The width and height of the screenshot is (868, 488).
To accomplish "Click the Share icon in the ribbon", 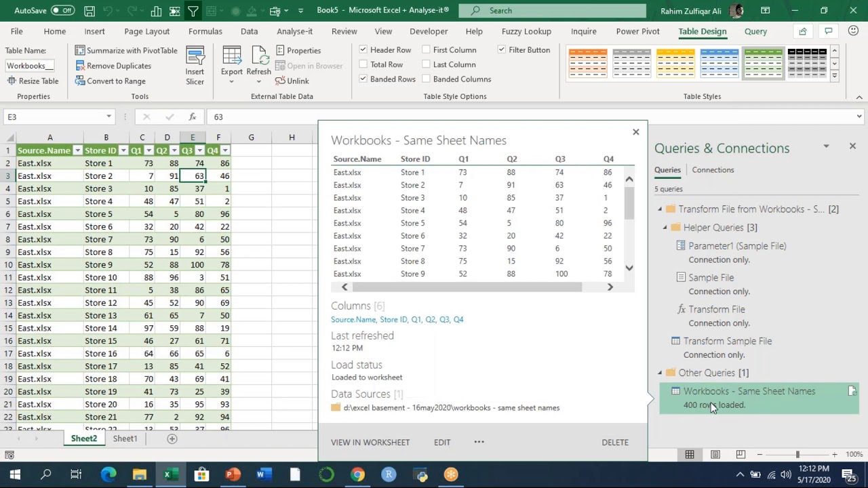I will [803, 31].
